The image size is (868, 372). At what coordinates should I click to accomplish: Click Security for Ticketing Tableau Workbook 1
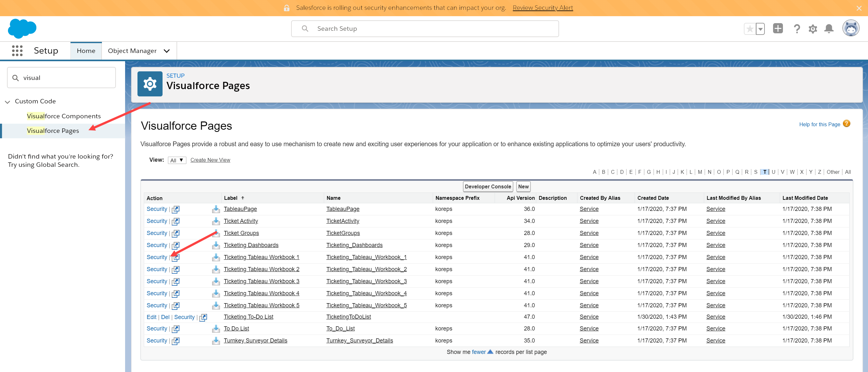tap(157, 257)
